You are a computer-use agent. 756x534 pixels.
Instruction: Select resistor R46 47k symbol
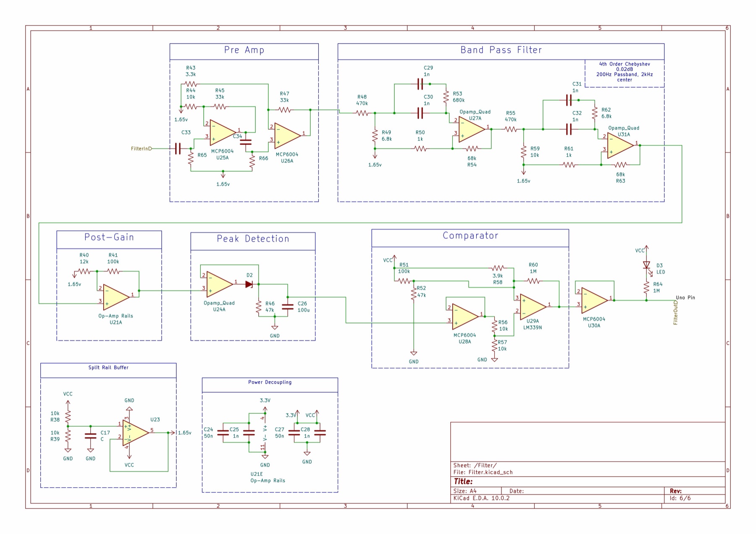coord(259,307)
